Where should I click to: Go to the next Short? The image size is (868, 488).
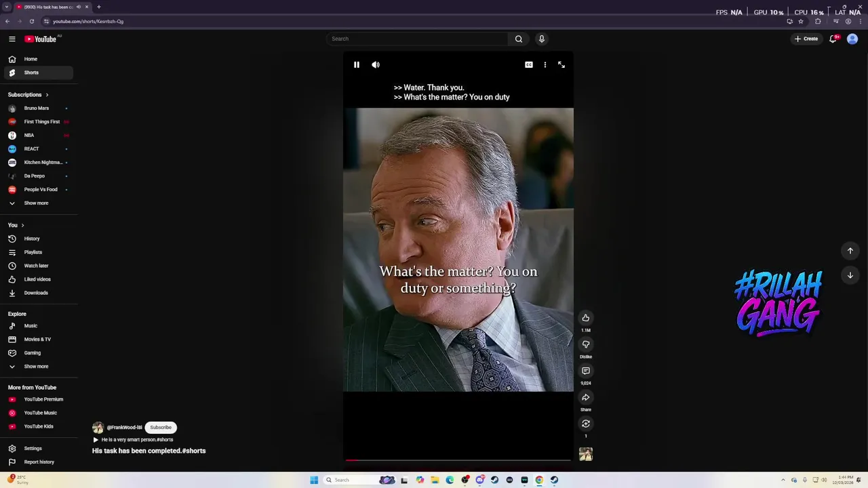click(850, 275)
